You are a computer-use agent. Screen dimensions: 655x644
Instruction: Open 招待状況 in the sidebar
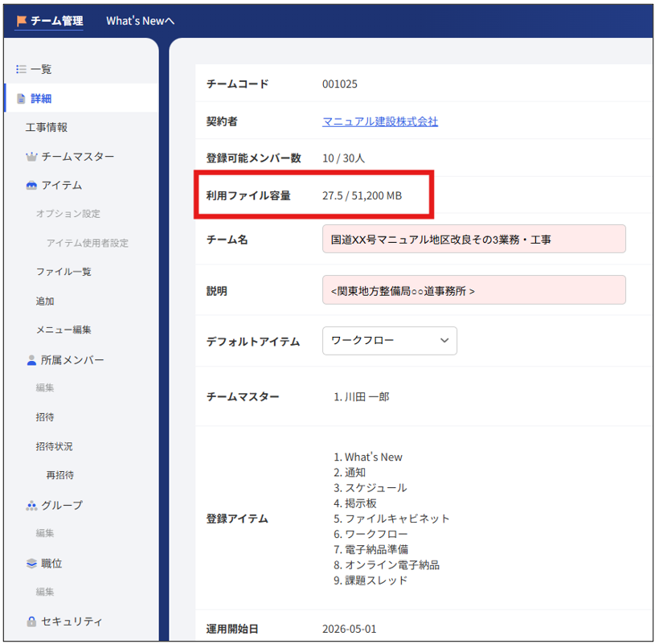55,446
